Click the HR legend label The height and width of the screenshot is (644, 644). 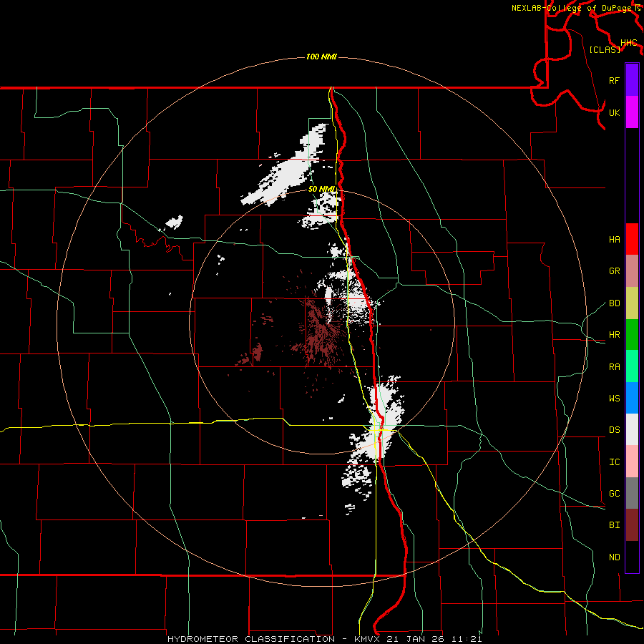point(614,335)
